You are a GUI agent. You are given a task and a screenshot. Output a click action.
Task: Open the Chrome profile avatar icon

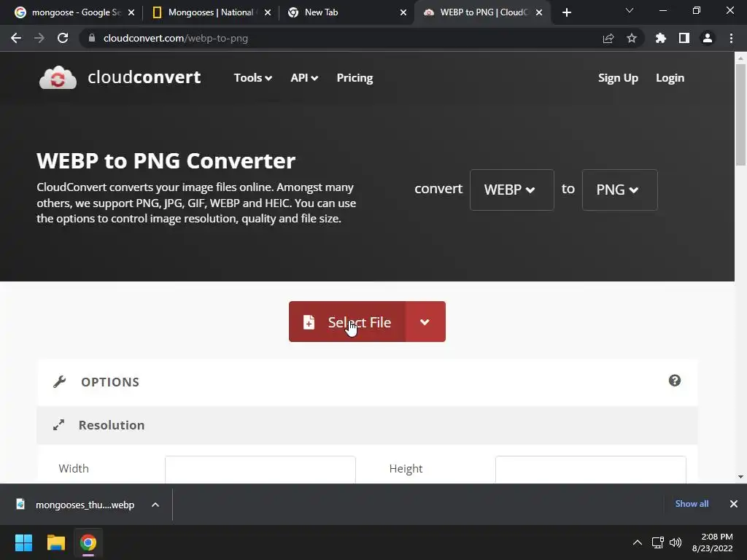tap(708, 38)
